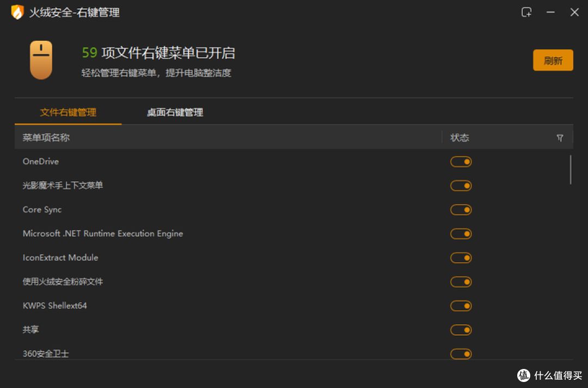Click the 菜单项名称 column header
Image resolution: width=588 pixels, height=388 pixels.
click(46, 138)
